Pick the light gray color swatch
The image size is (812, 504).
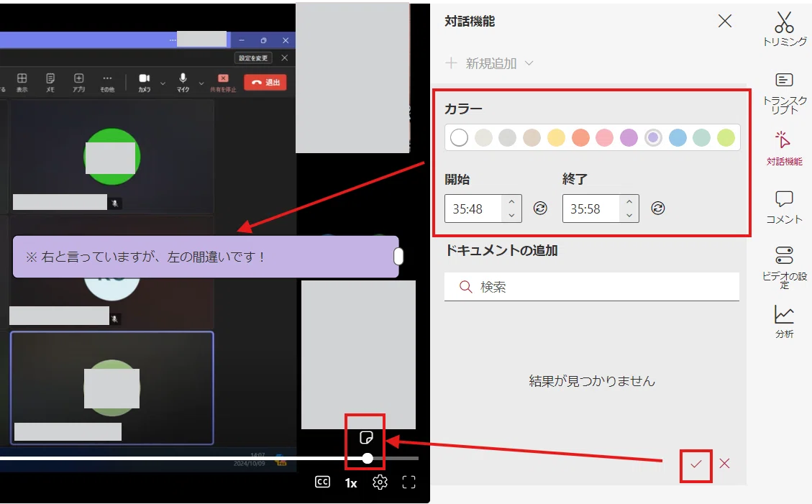coord(508,137)
